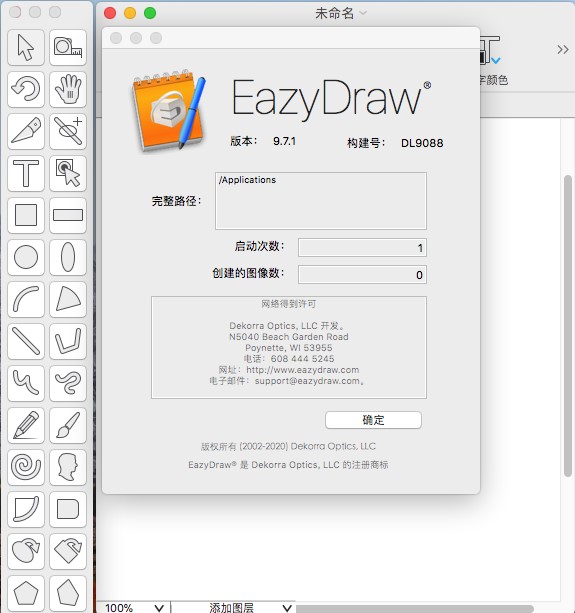The height and width of the screenshot is (613, 575).
Task: Select the curved quarter-shape tool
Action: [26, 509]
